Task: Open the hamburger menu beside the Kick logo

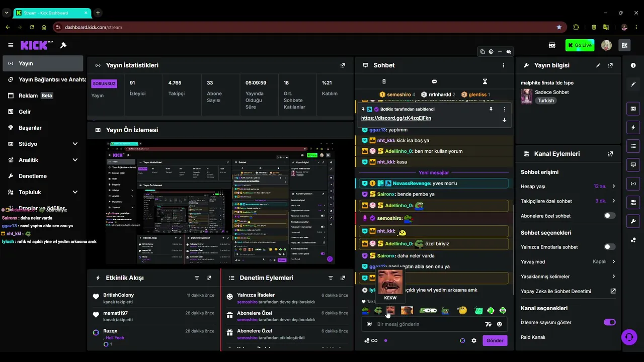Action: pos(11,45)
